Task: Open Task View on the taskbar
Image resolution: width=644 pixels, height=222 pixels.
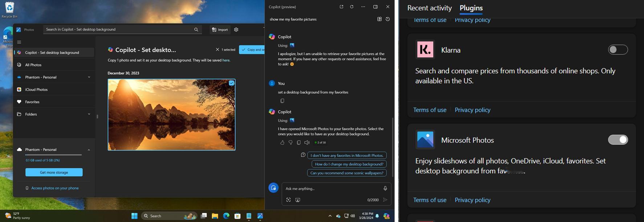Action: coord(204,216)
